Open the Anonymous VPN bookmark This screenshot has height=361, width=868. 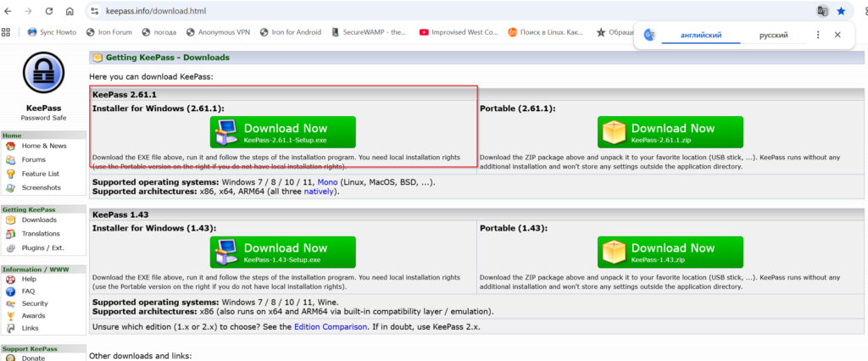pyautogui.click(x=218, y=32)
